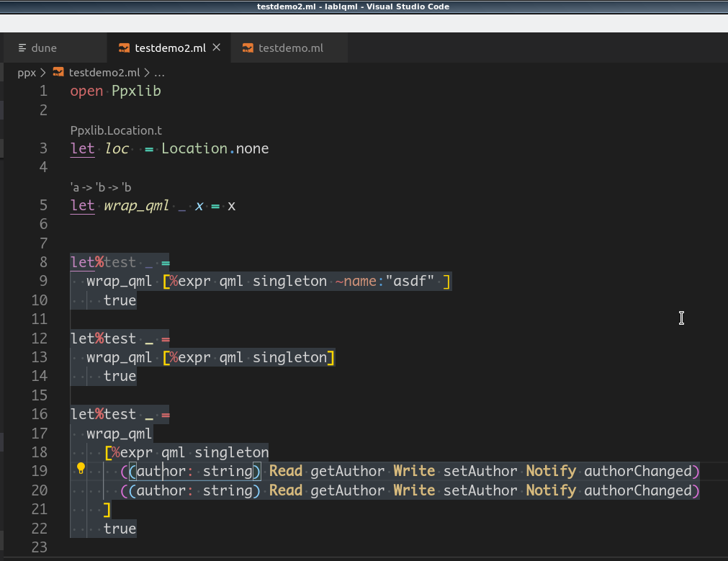Click the OCaml icon on testdemo2.ml tab
728x561 pixels.
click(x=124, y=48)
